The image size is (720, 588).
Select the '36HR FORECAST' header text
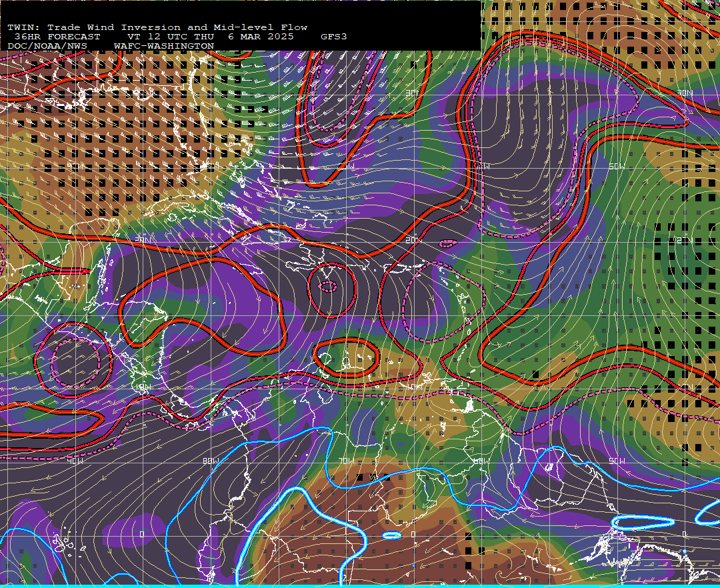pyautogui.click(x=57, y=37)
